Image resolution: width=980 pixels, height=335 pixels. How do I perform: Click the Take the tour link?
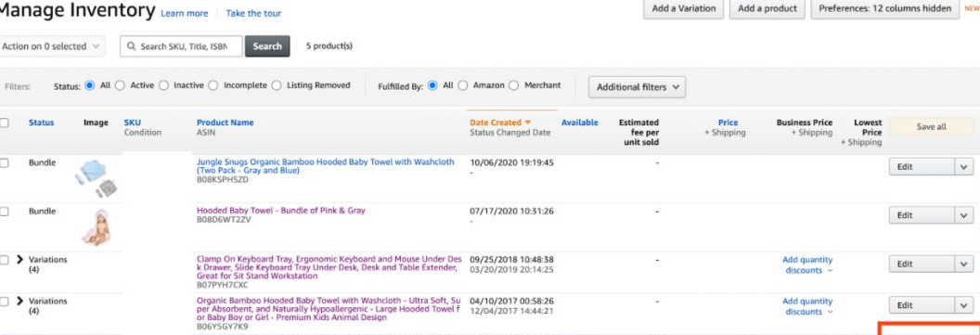point(253,13)
